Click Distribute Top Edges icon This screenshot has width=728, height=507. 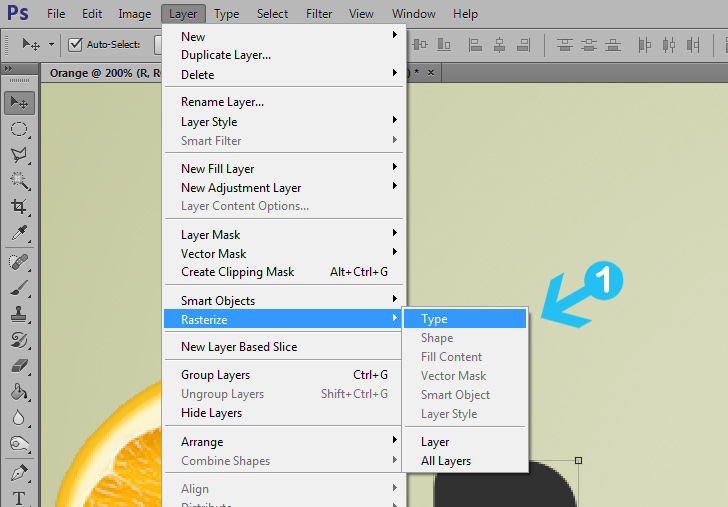pos(565,45)
